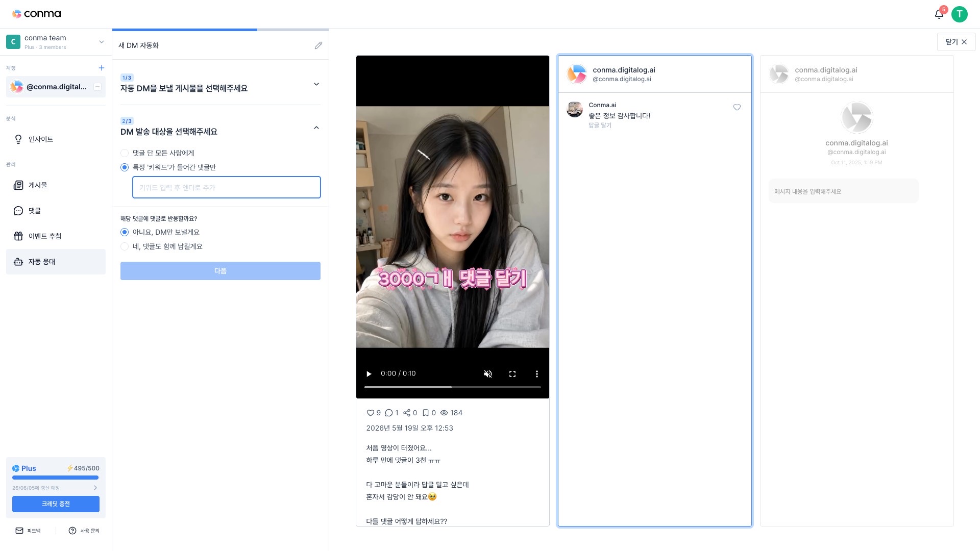Select 네, 댓글도 함께 남길게요 option
This screenshot has height=551, width=980.
pyautogui.click(x=125, y=246)
